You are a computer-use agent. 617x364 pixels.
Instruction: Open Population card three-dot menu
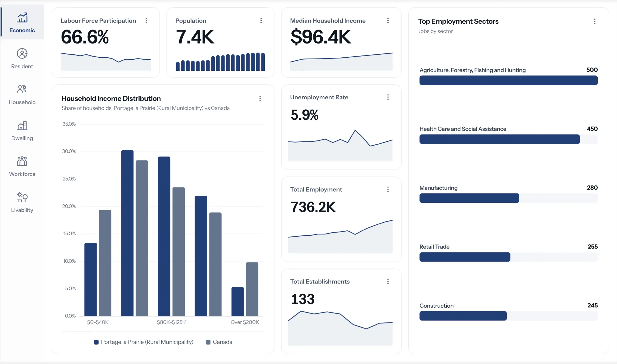tap(261, 21)
